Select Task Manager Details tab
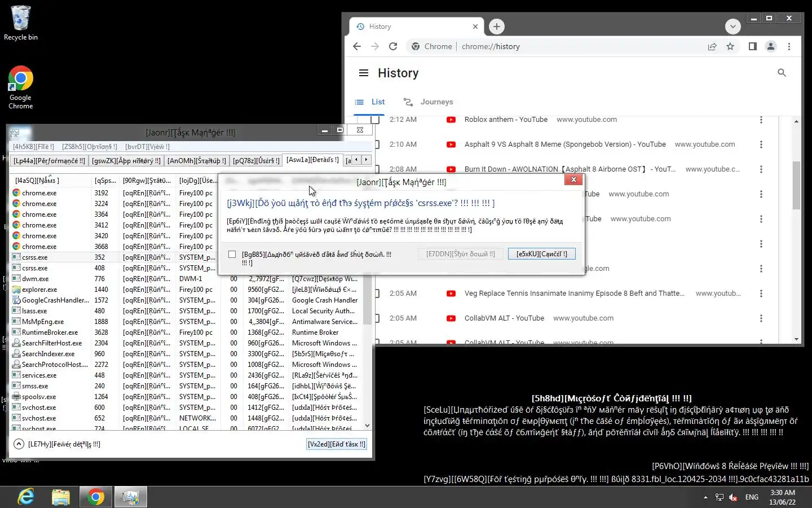 click(312, 160)
